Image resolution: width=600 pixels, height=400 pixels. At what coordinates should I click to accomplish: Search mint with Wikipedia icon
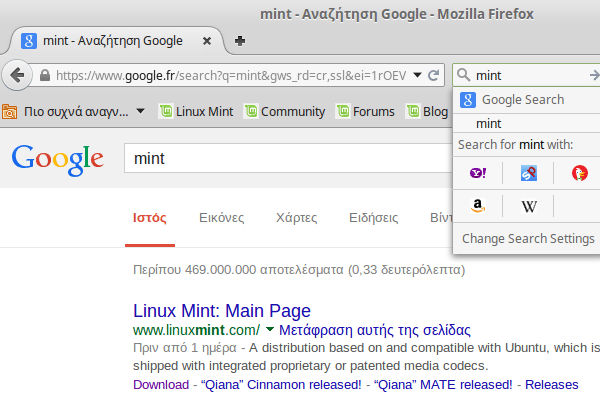pyautogui.click(x=529, y=207)
